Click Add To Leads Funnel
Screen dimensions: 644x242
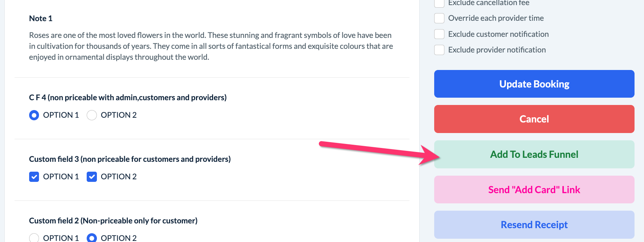point(534,155)
